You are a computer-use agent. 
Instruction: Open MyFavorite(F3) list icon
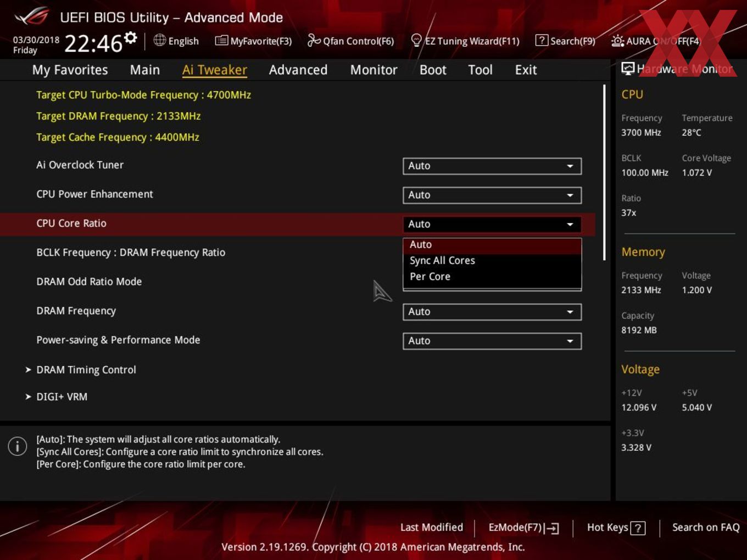click(x=221, y=41)
